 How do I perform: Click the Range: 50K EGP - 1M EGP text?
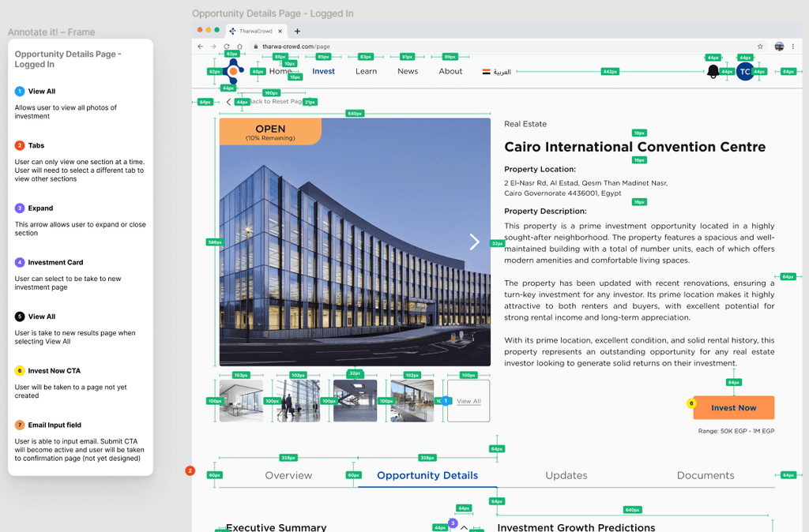(736, 431)
